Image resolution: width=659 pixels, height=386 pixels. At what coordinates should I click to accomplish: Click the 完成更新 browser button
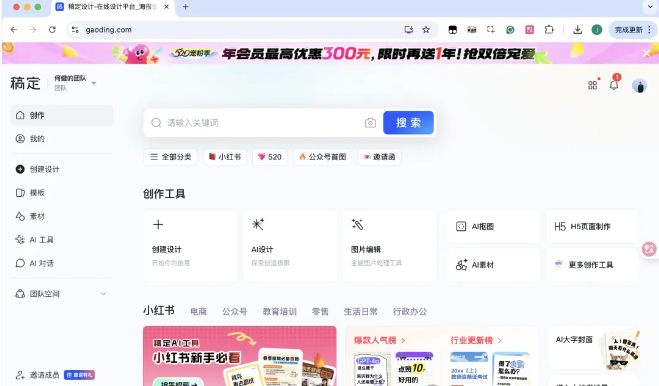(x=633, y=29)
